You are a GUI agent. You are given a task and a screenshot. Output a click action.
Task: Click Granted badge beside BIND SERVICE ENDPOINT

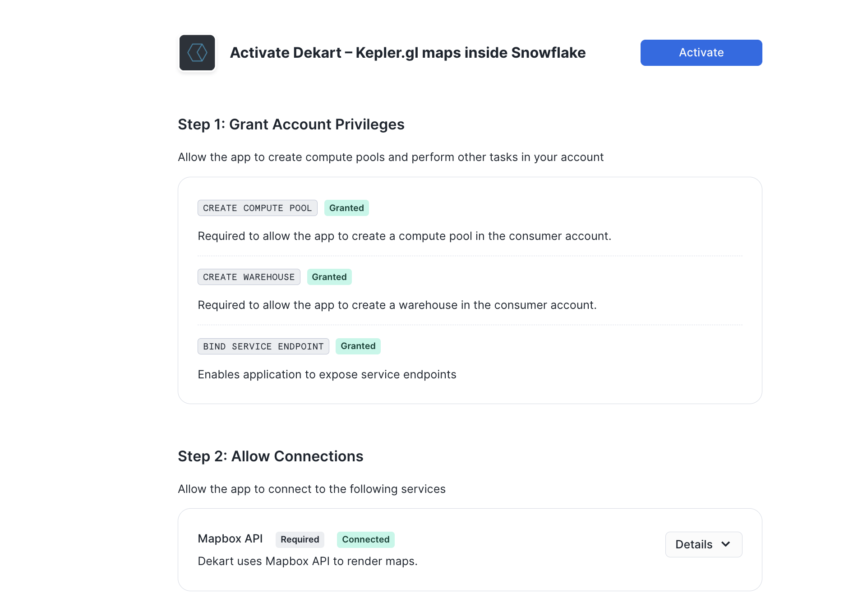point(358,346)
